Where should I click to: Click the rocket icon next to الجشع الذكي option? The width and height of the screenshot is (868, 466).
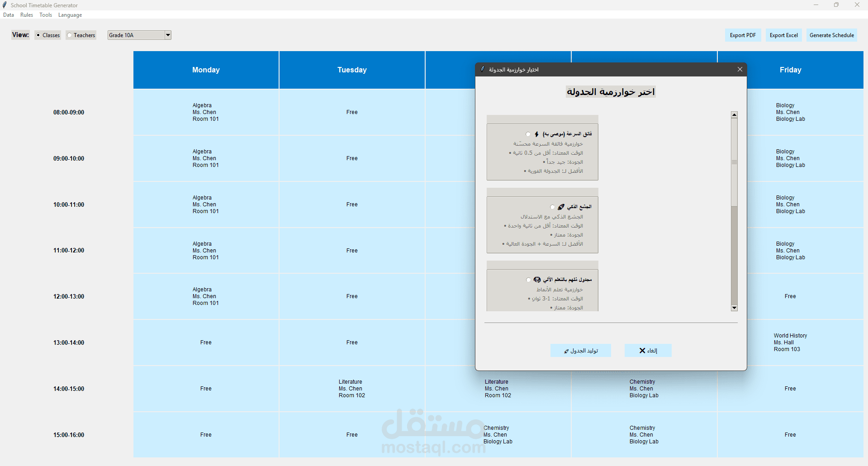561,207
